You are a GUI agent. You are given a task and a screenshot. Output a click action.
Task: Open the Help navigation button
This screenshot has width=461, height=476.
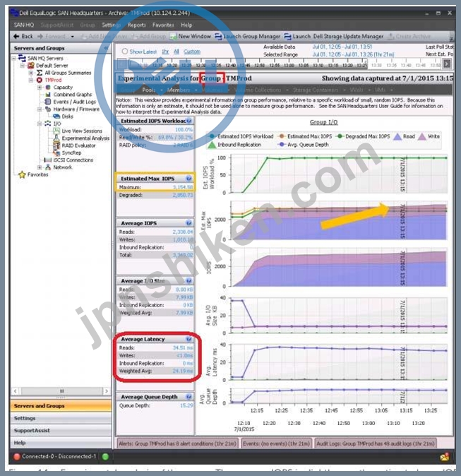pyautogui.click(x=61, y=443)
